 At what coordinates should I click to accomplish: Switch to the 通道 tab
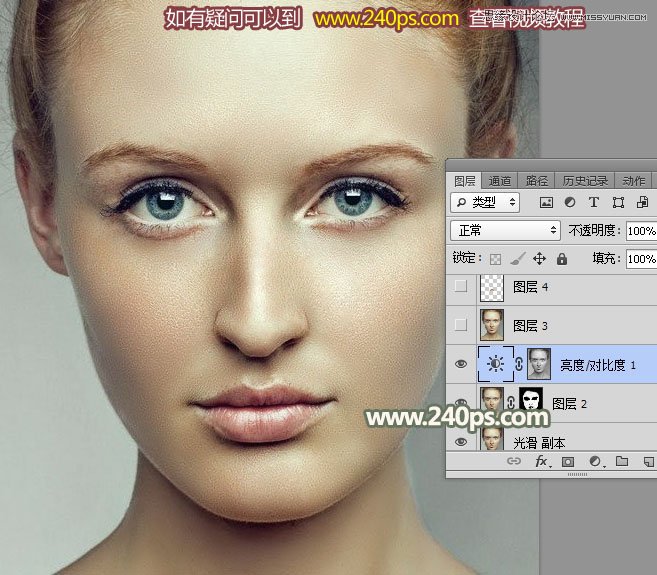pyautogui.click(x=500, y=181)
